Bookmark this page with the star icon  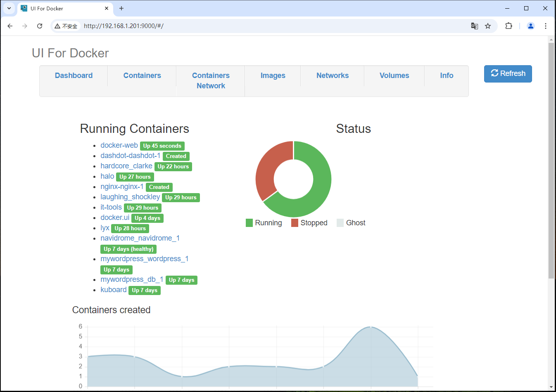488,26
